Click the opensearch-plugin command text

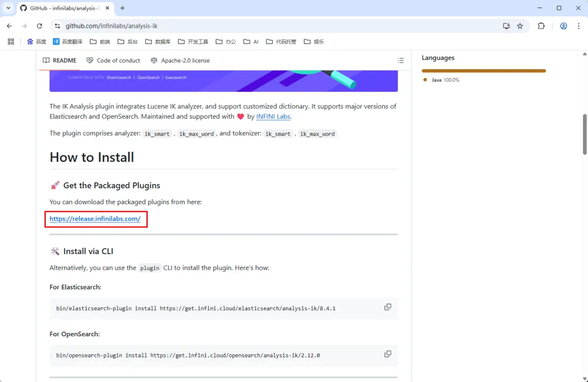(x=188, y=355)
